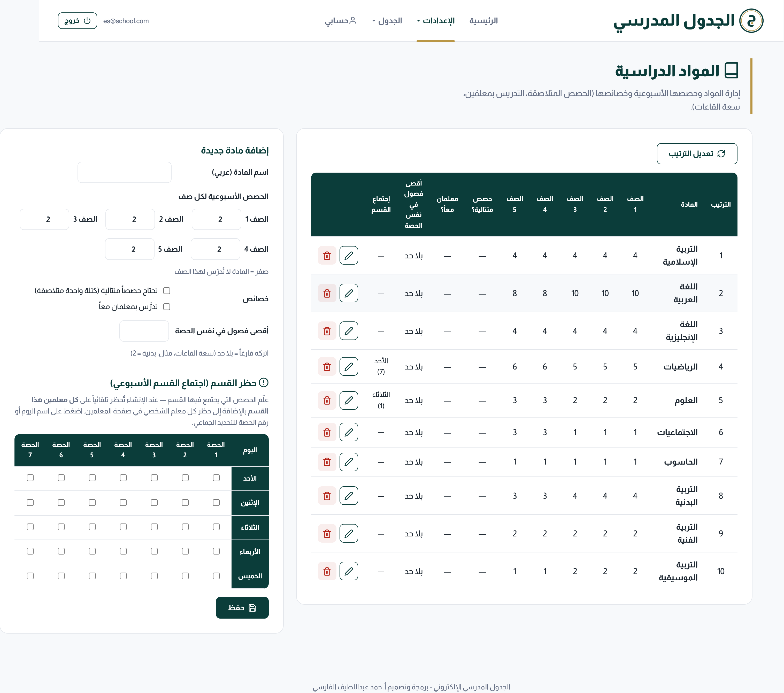Edit the اللغة العربية subject row
Viewport: 784px width, 693px height.
pos(349,293)
